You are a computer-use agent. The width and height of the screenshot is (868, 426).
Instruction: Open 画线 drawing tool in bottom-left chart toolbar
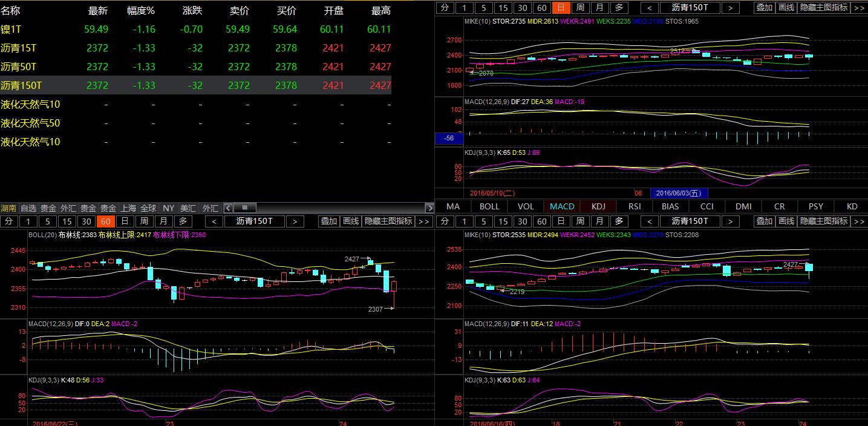point(350,221)
